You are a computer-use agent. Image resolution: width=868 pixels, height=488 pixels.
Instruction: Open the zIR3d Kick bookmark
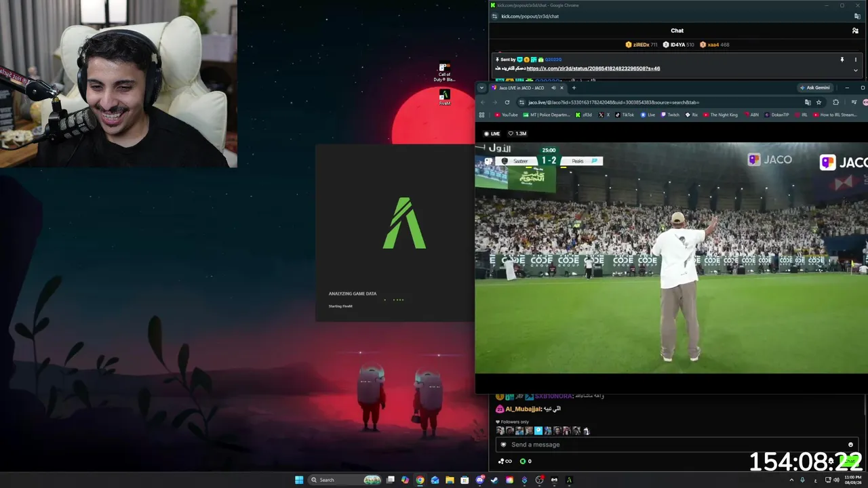coord(583,115)
